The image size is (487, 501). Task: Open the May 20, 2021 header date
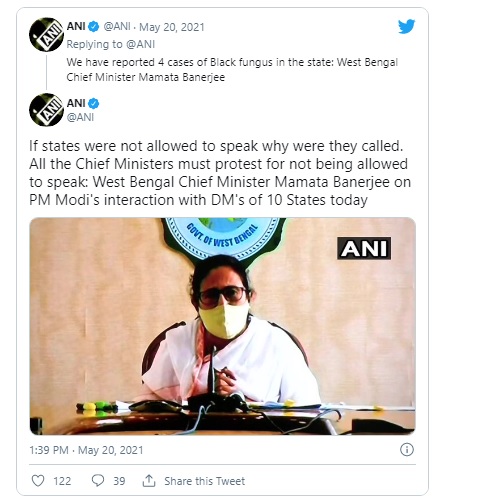pyautogui.click(x=172, y=27)
